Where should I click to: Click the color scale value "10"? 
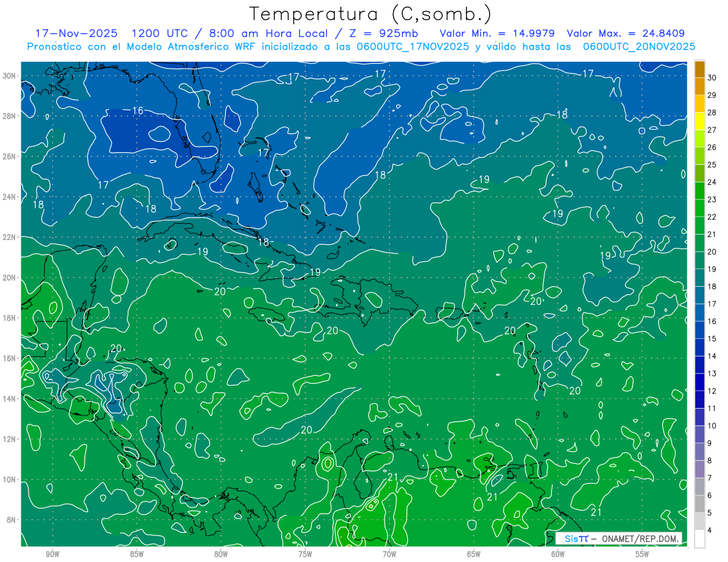click(x=712, y=426)
